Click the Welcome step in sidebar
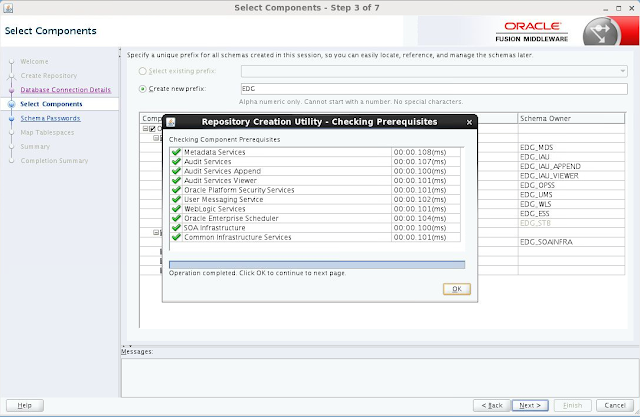Screen dimensions: 640x417 click(34, 62)
